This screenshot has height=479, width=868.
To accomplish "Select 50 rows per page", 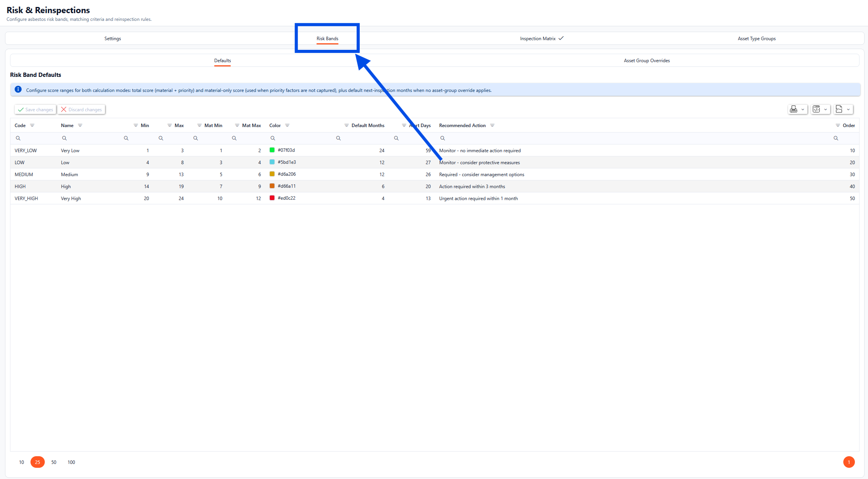I will pyautogui.click(x=54, y=462).
